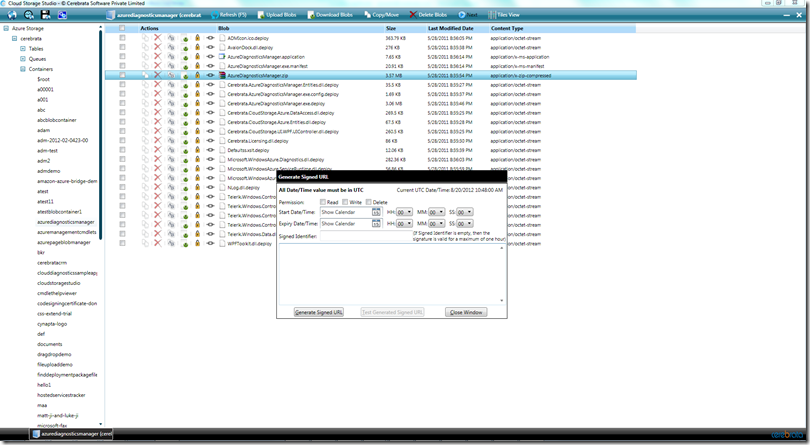The width and height of the screenshot is (810, 445).
Task: Switch to Tiles View
Action: 504,15
